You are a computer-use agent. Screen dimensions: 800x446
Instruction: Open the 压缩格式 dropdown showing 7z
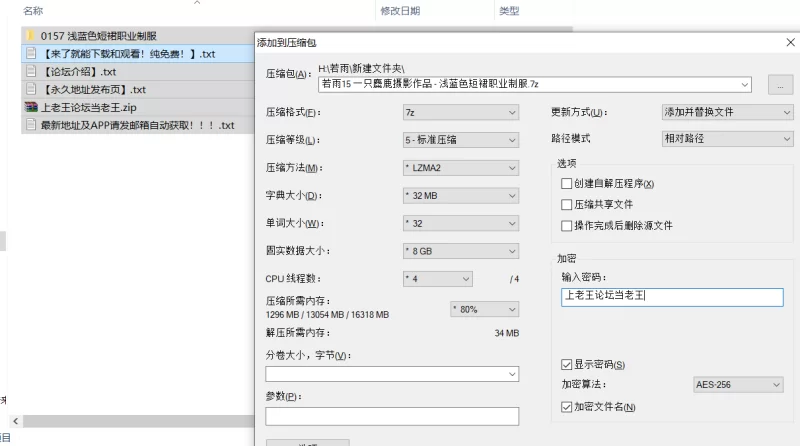(459, 112)
